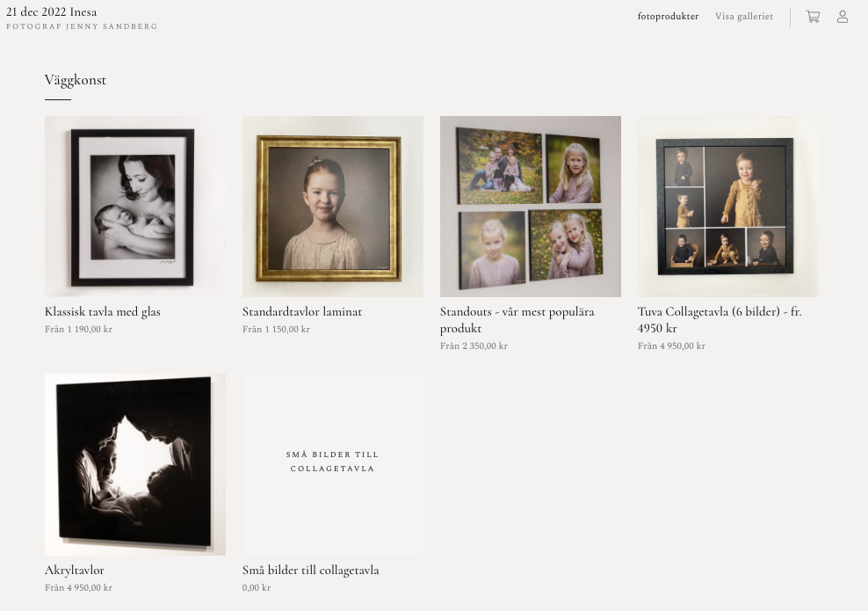Select the Små bilder till collagetavla placeholder tile
This screenshot has width=868, height=611.
coord(333,464)
